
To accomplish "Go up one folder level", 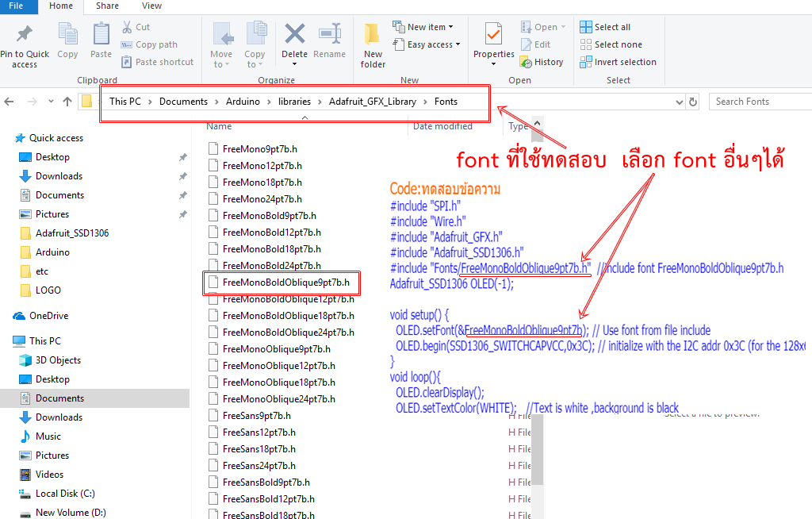I will tap(67, 102).
